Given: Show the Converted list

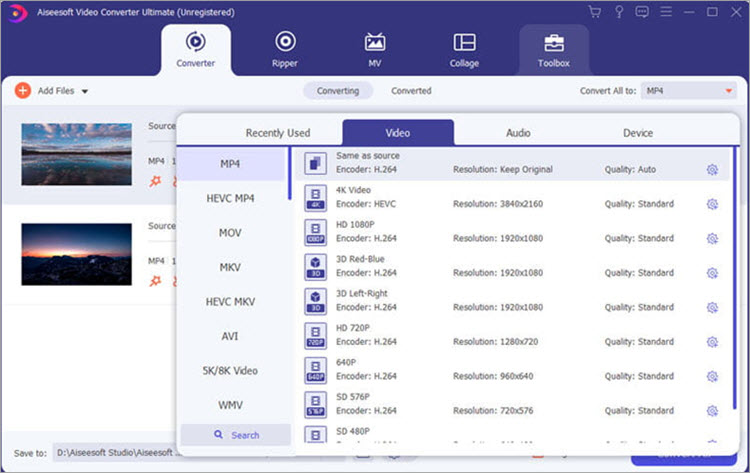Looking at the screenshot, I should 411,91.
